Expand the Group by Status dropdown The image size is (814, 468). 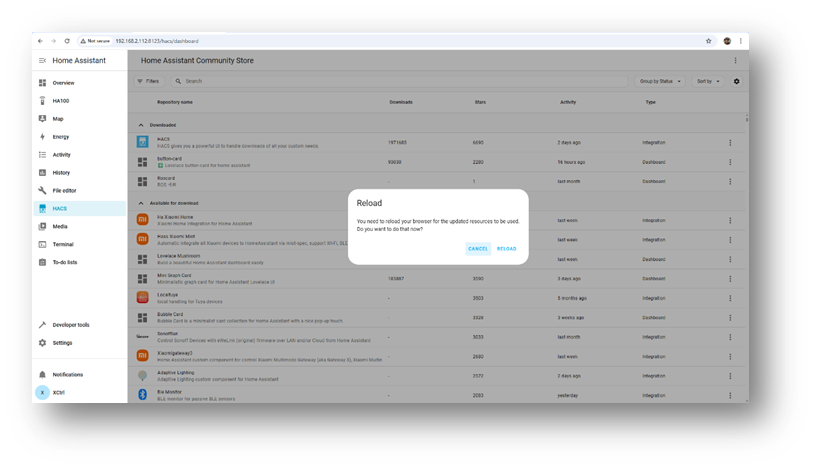tap(660, 81)
